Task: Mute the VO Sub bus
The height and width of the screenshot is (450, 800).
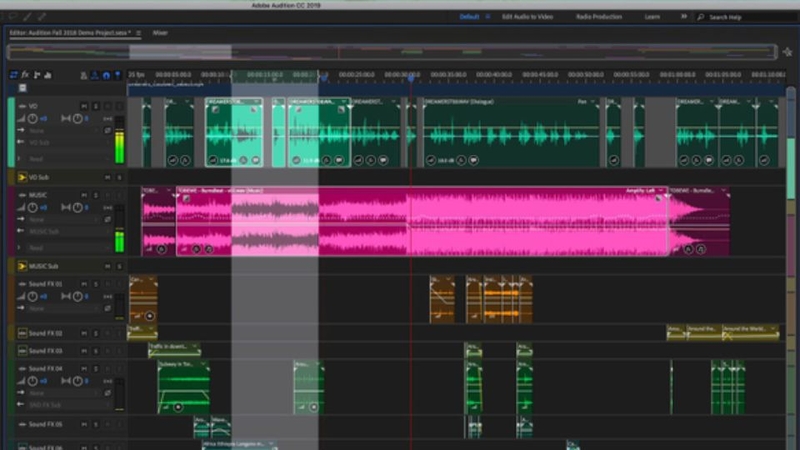Action: (x=108, y=178)
